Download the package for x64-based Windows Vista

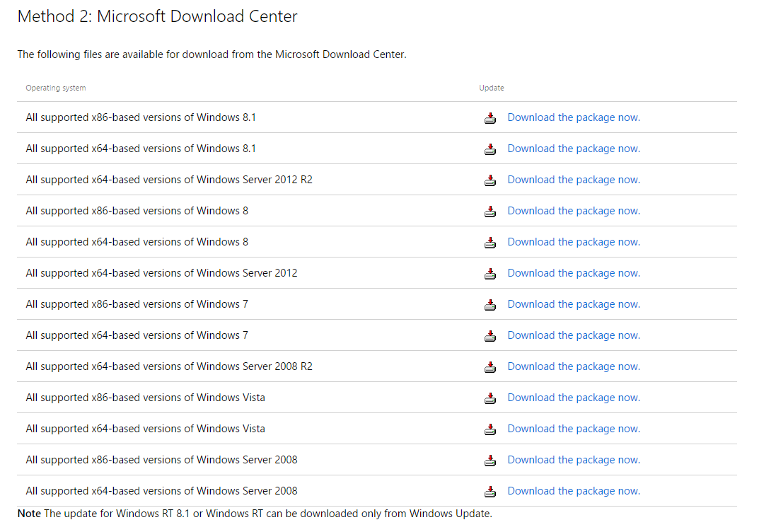coord(573,429)
